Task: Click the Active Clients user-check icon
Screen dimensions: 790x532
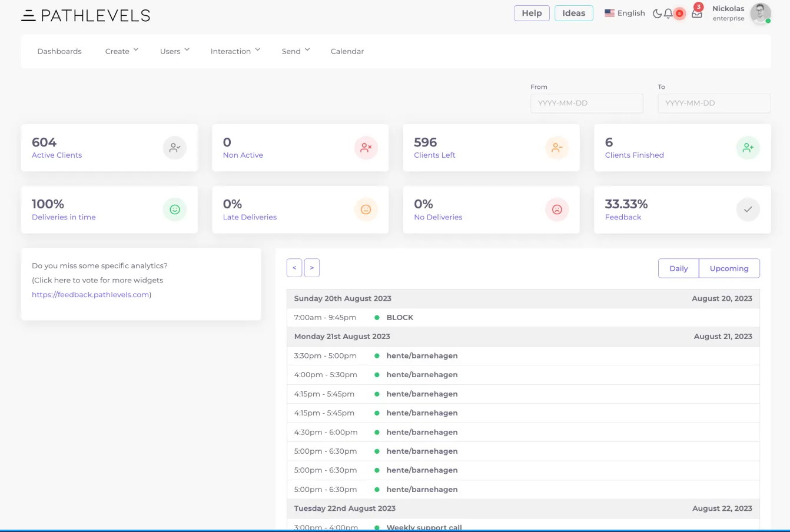Action: click(x=175, y=148)
